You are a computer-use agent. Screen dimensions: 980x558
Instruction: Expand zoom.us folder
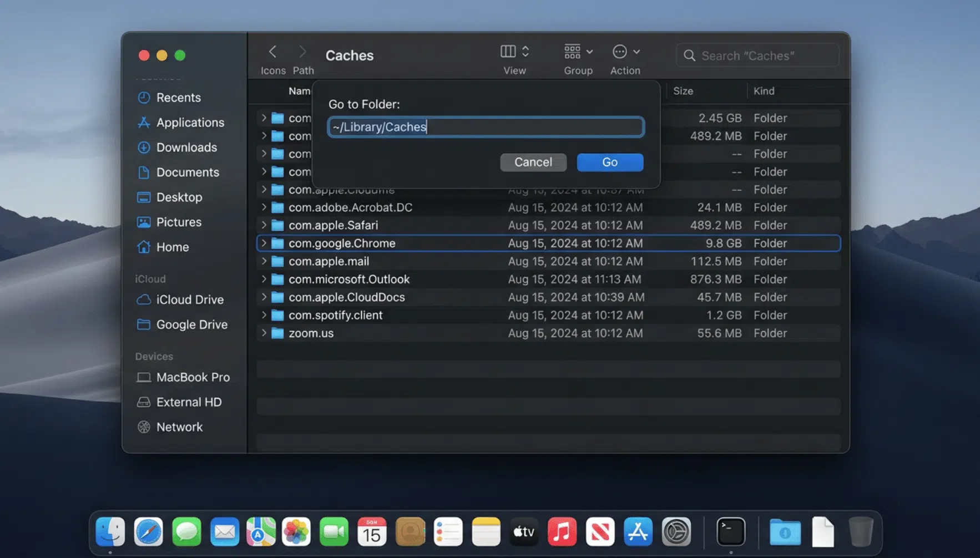[x=264, y=333]
